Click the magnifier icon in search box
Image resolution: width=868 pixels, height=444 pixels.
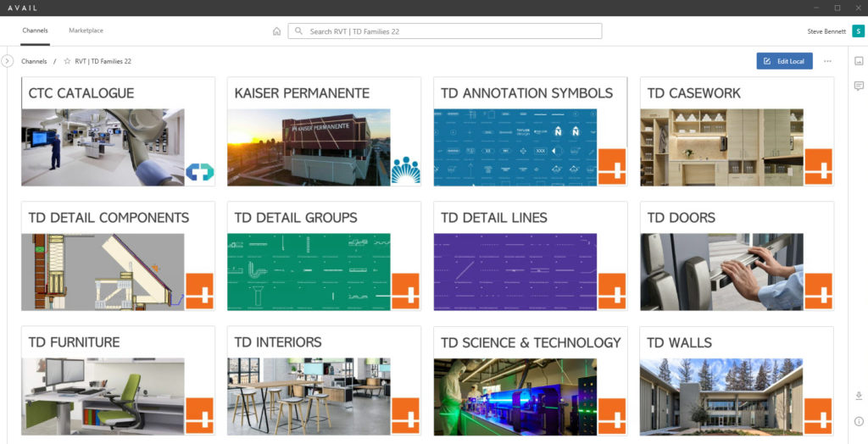tap(298, 31)
